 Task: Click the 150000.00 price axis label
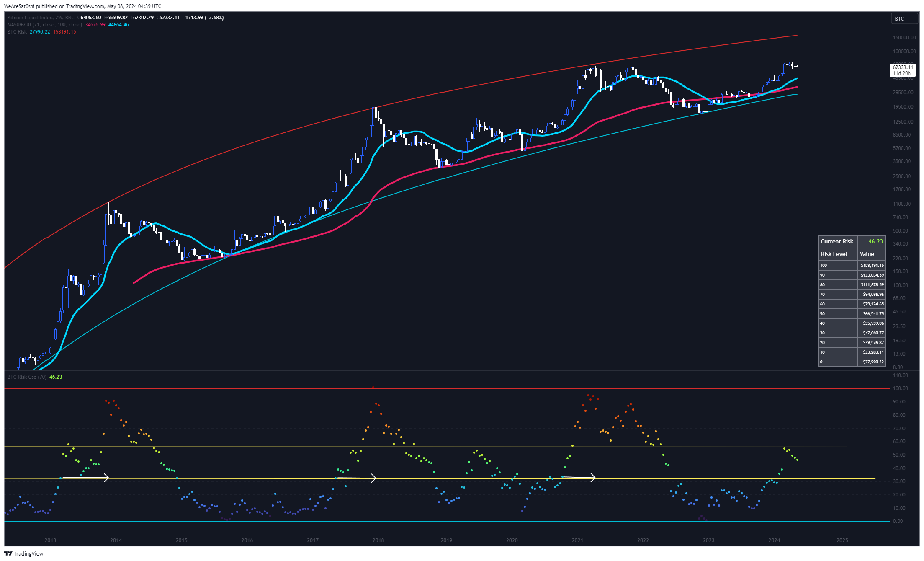tap(904, 38)
